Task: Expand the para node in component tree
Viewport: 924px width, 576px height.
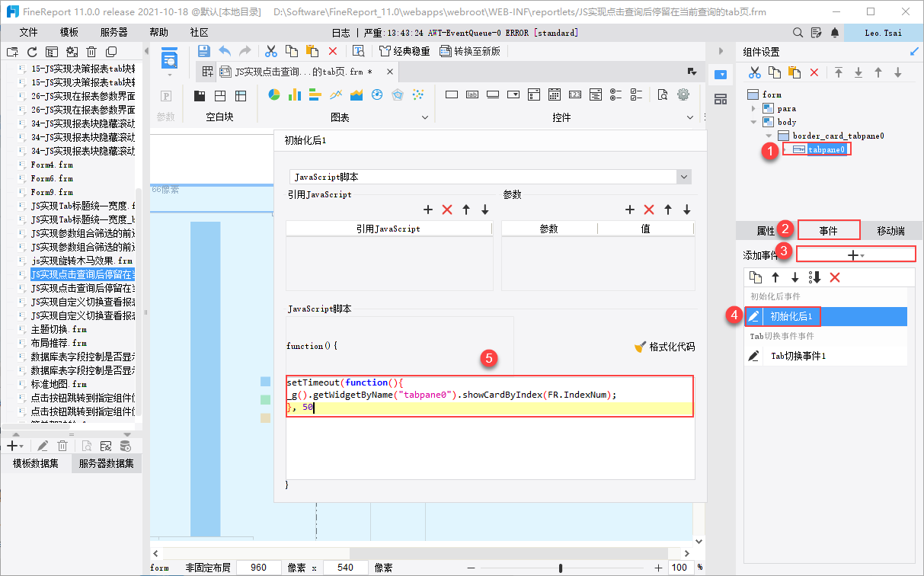Action: (755, 109)
